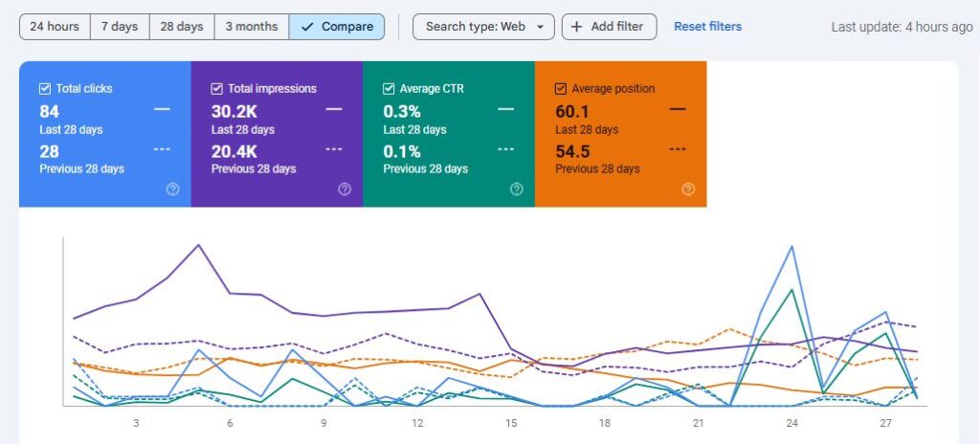This screenshot has width=980, height=444.
Task: Disable the Average CTR checkbox
Action: (x=390, y=89)
